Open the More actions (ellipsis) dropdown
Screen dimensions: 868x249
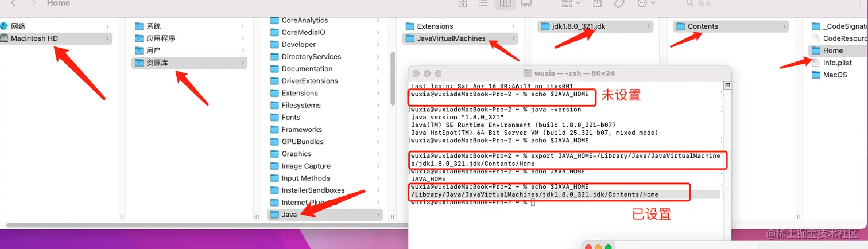pos(646,3)
